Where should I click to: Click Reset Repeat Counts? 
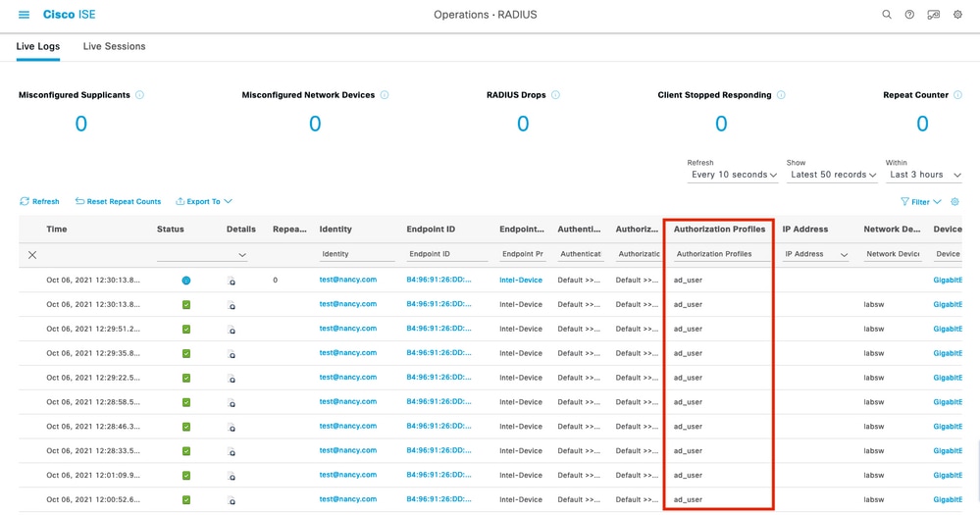[118, 201]
